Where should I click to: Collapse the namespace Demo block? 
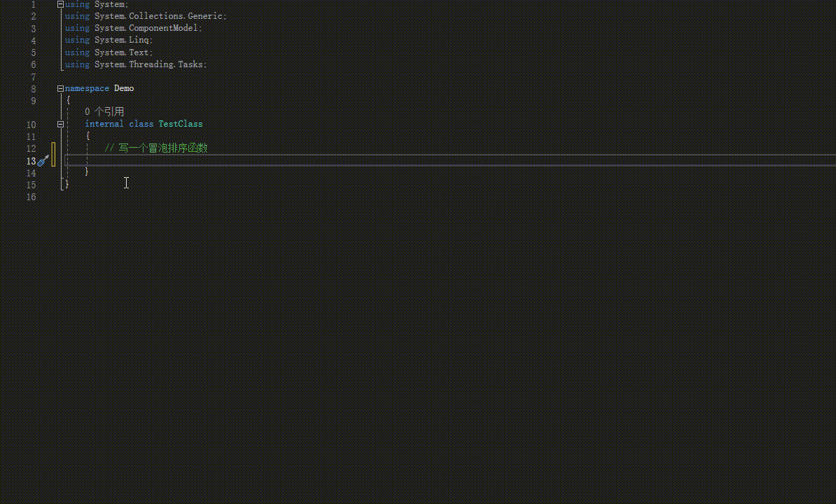(60, 88)
